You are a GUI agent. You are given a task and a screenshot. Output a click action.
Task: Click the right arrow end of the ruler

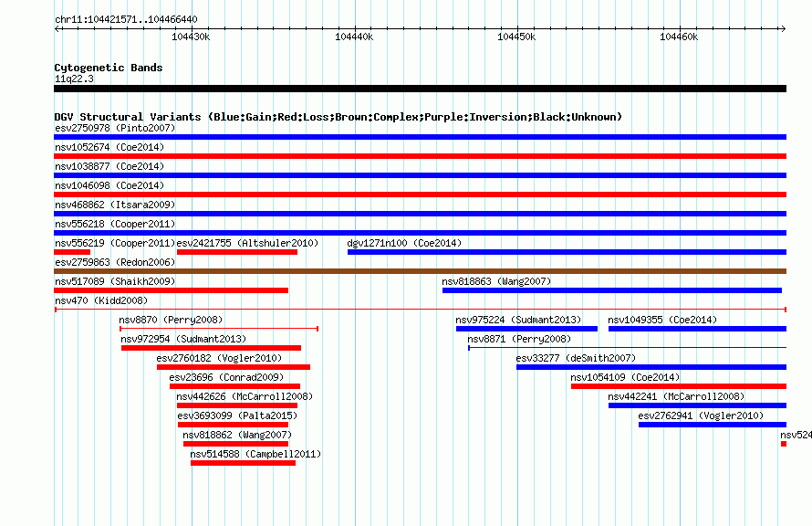[x=784, y=29]
